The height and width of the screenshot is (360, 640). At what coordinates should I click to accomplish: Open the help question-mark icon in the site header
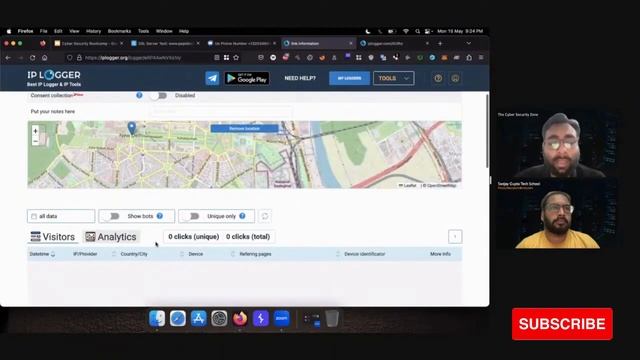tap(438, 78)
